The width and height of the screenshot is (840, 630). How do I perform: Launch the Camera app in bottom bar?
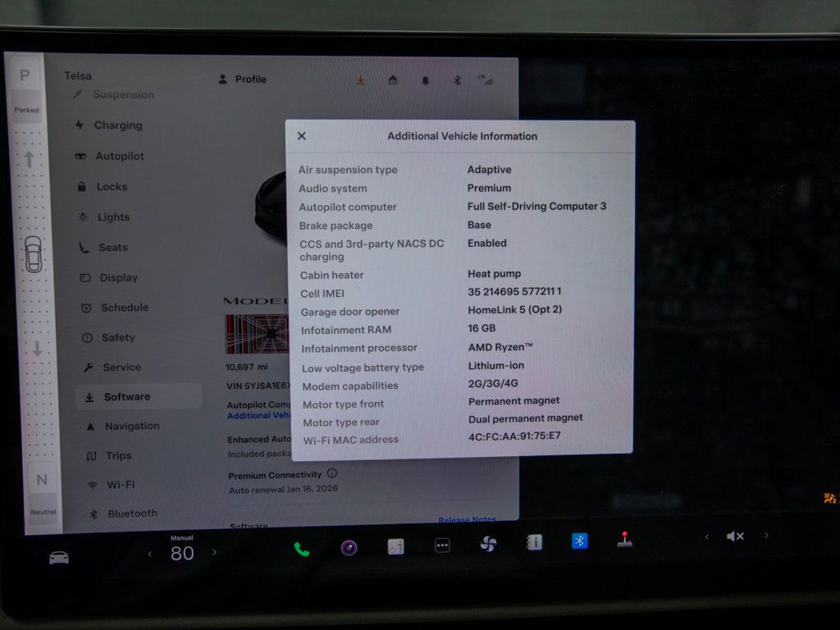pos(349,547)
